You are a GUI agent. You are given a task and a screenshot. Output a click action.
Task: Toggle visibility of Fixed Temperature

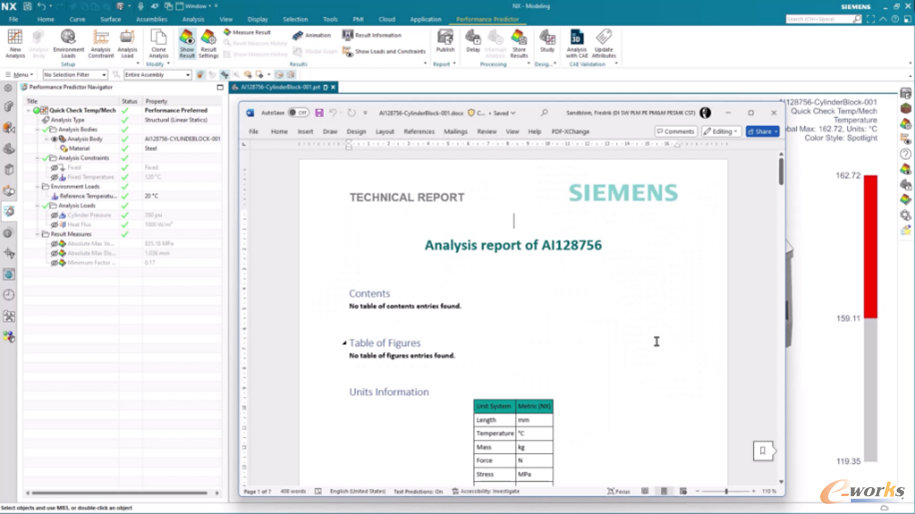(x=54, y=177)
